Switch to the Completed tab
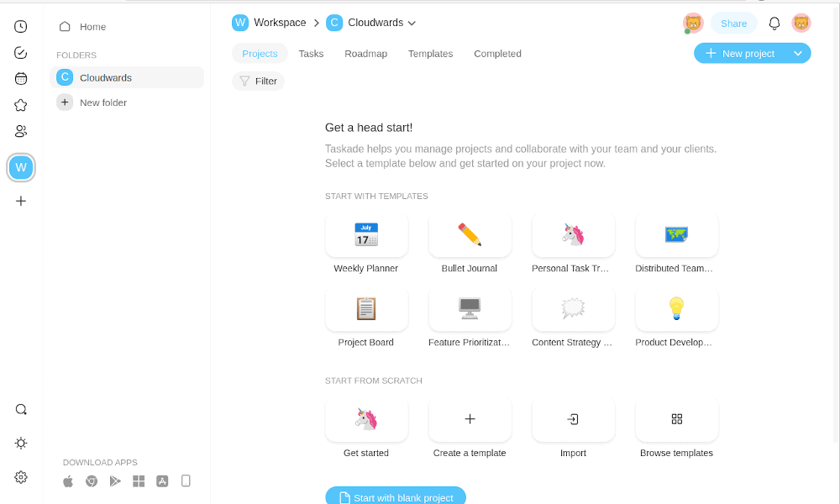840x504 pixels. pyautogui.click(x=497, y=54)
